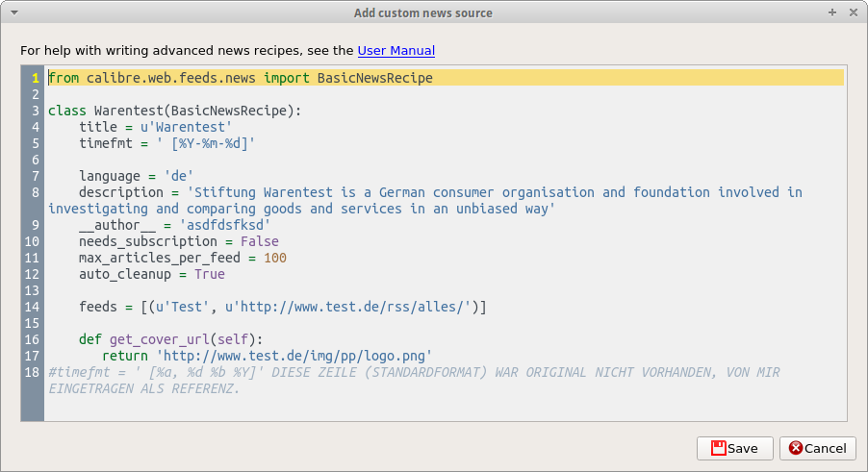Click the 'asdfdsfksd' author value
868x472 pixels.
(x=217, y=225)
